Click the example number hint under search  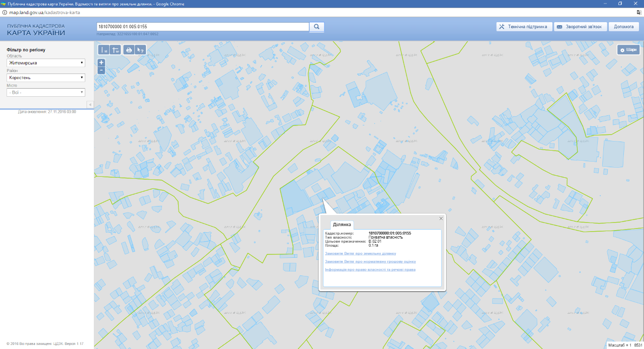click(x=127, y=34)
